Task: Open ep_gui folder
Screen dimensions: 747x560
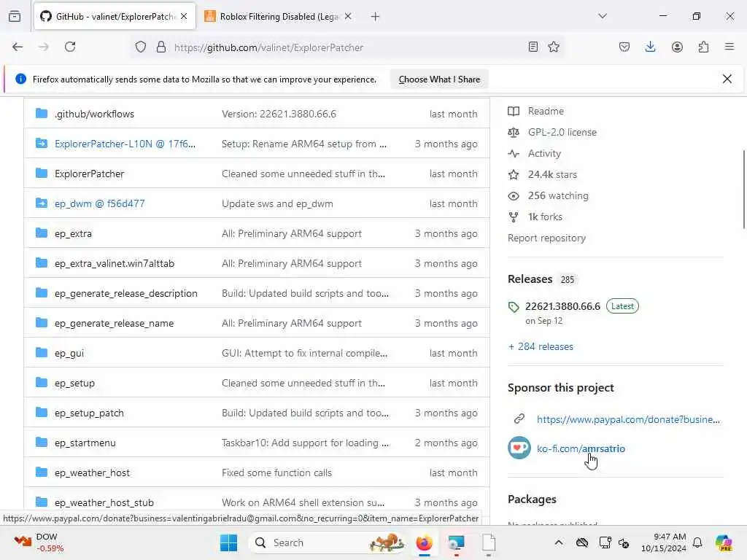Action: (69, 354)
